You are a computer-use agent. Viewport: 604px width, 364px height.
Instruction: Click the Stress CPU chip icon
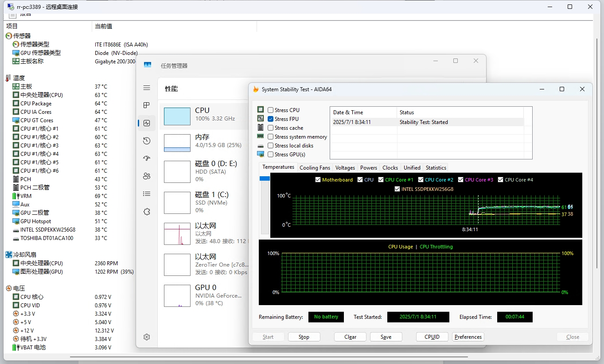point(261,110)
